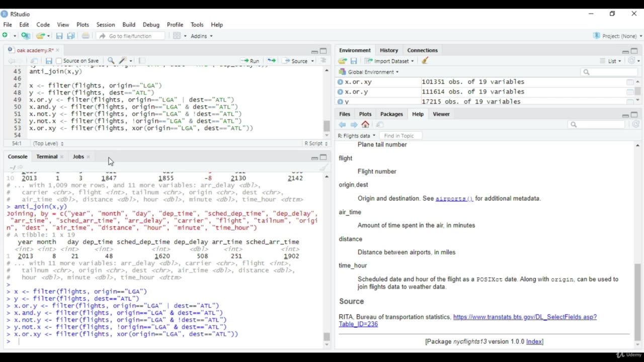Go to Help home page

pos(365,125)
